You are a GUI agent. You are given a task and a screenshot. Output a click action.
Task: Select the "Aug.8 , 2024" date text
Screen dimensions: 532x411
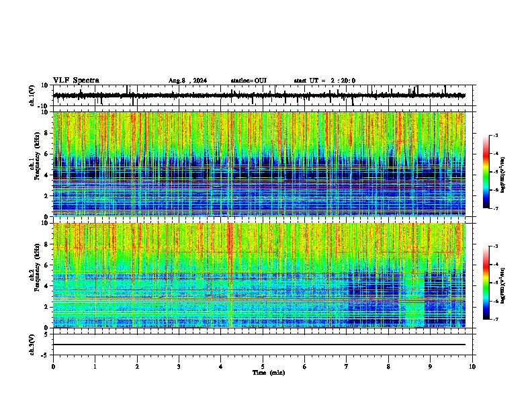[x=187, y=81]
